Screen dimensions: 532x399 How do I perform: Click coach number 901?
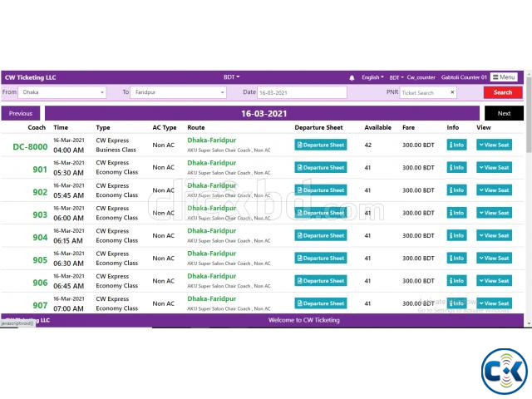[x=40, y=170]
